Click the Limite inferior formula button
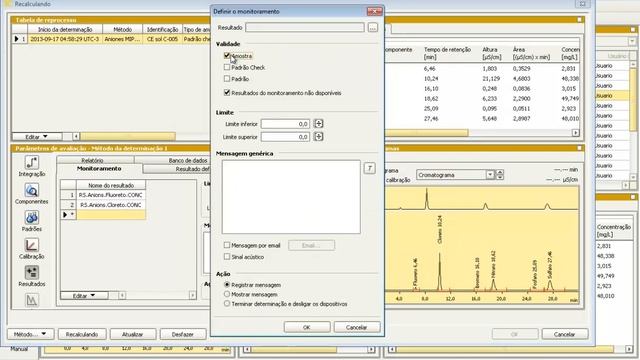Viewport: 640px width, 360px height. click(x=318, y=124)
